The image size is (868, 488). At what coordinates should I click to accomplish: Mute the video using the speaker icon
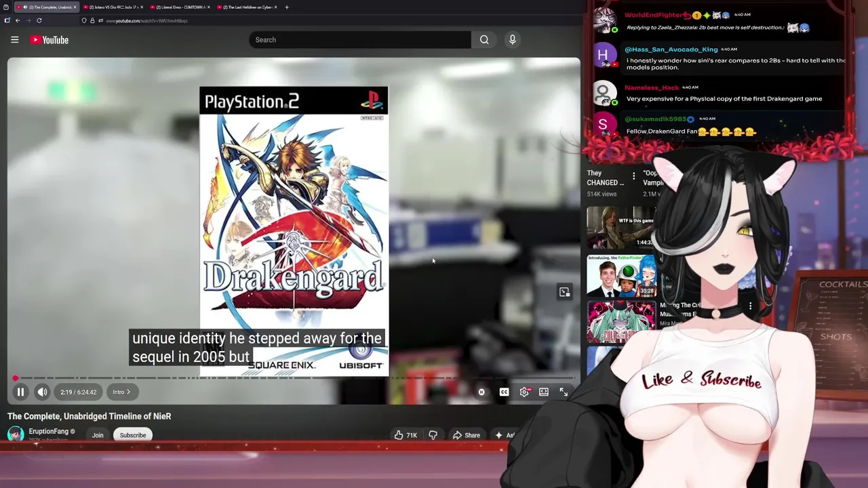point(42,392)
